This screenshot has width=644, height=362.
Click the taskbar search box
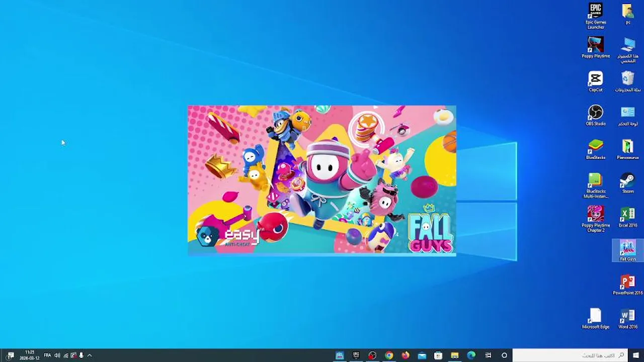570,355
